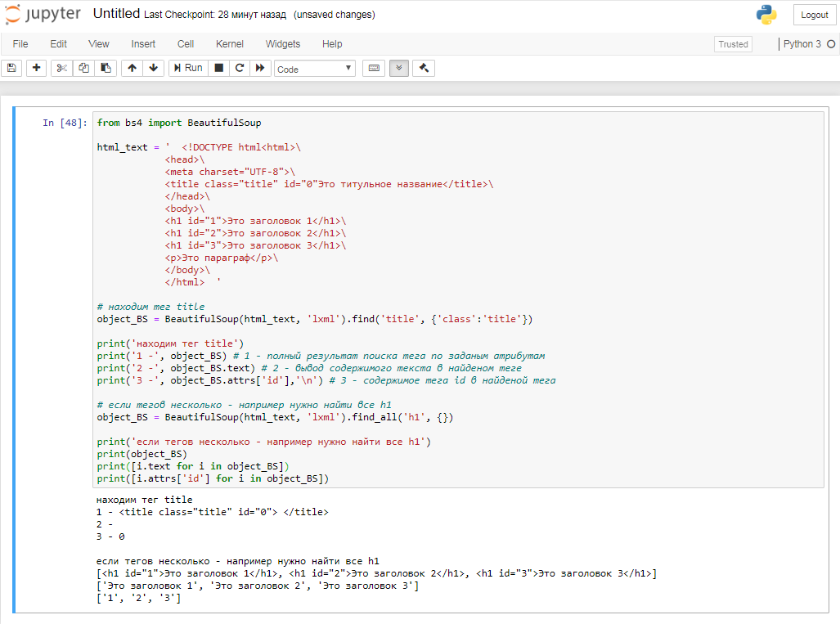Image resolution: width=840 pixels, height=624 pixels.
Task: Interrupt the kernel with stop icon
Action: [x=218, y=68]
